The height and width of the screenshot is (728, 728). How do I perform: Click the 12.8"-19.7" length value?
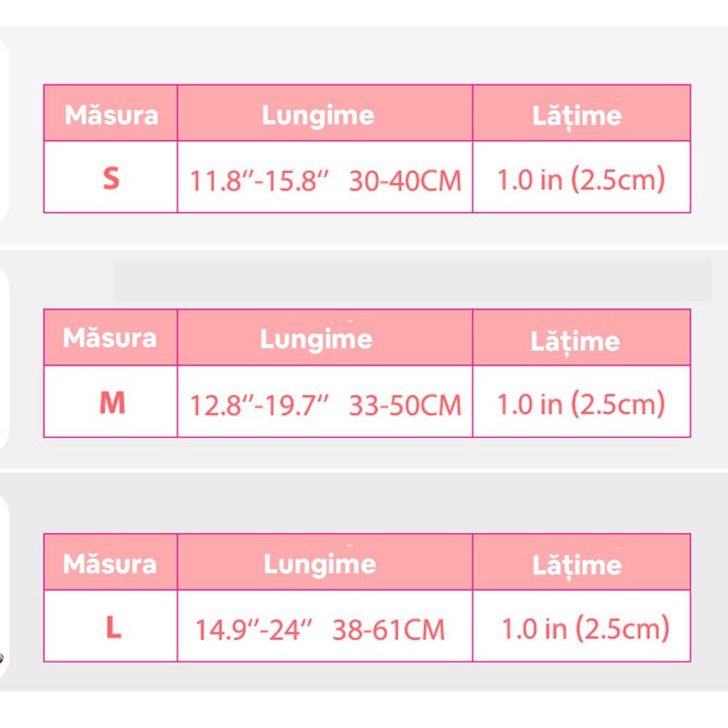coord(259,405)
